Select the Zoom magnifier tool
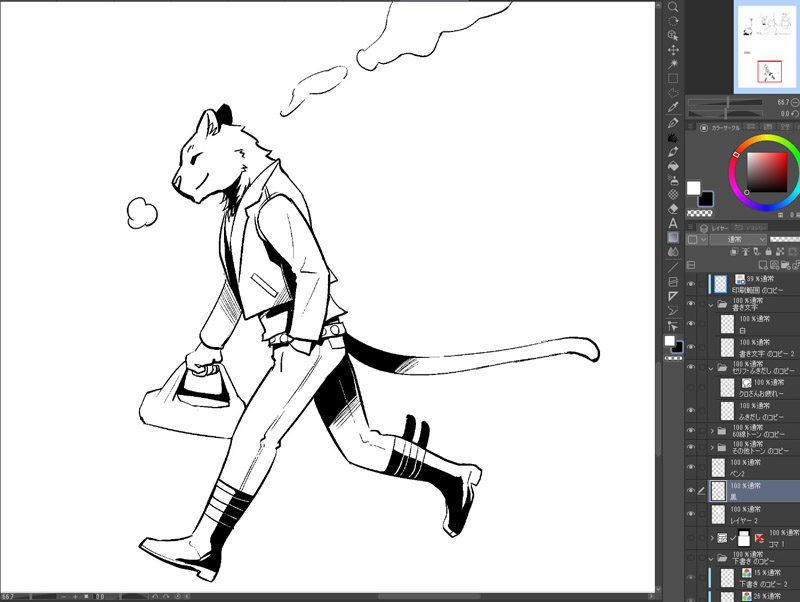Image resolution: width=800 pixels, height=602 pixels. pyautogui.click(x=673, y=7)
